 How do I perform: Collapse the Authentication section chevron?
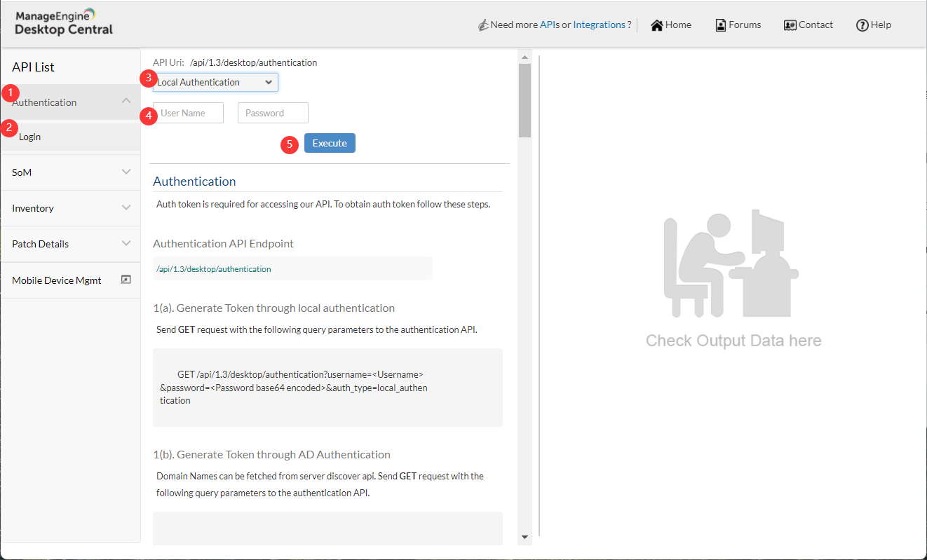(x=126, y=101)
